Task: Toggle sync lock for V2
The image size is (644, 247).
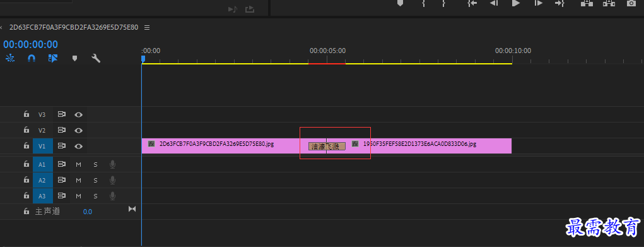Action: tap(62, 130)
